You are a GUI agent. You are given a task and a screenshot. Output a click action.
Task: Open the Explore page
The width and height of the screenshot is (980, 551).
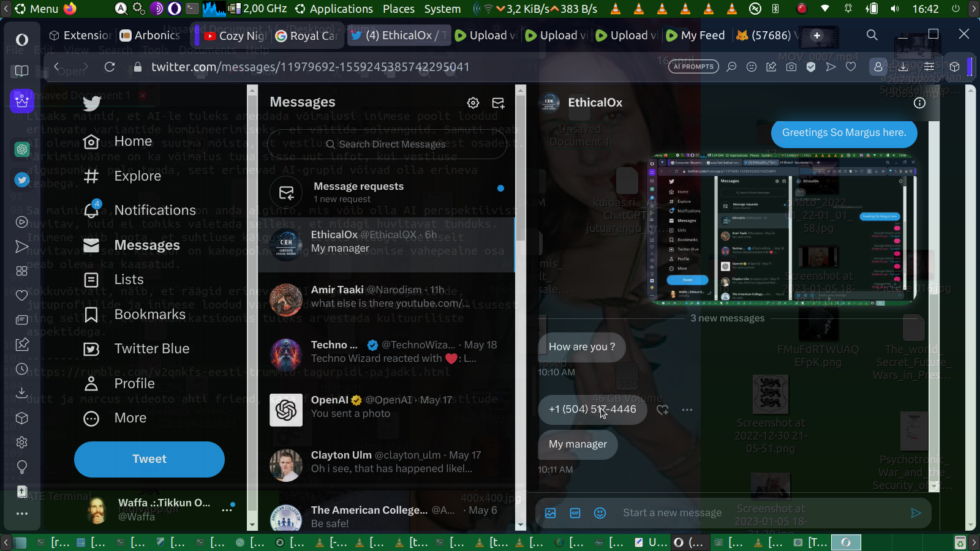tap(122, 176)
